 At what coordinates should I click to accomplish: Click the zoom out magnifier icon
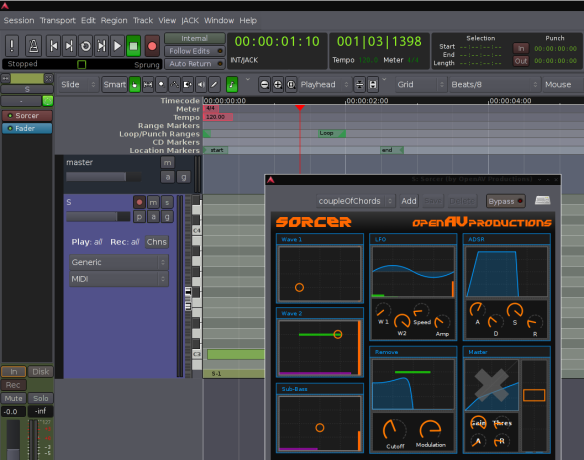[264, 85]
